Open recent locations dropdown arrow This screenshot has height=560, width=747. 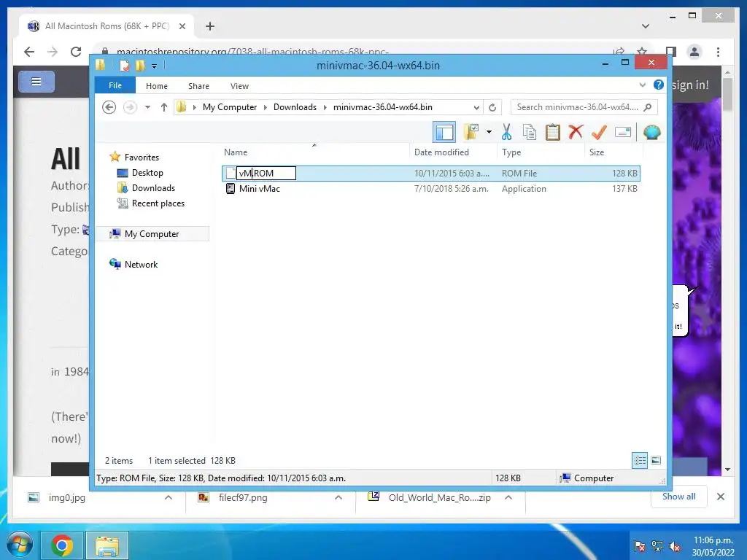click(x=147, y=107)
